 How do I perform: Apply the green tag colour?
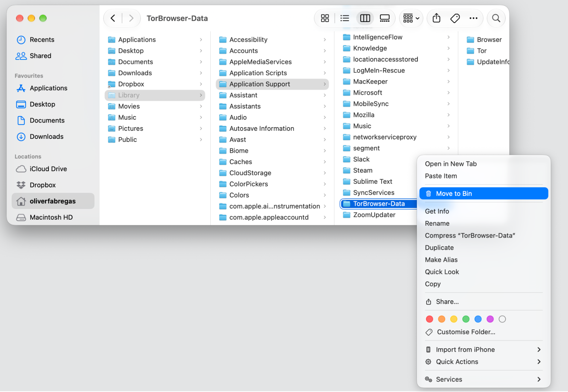tap(466, 319)
